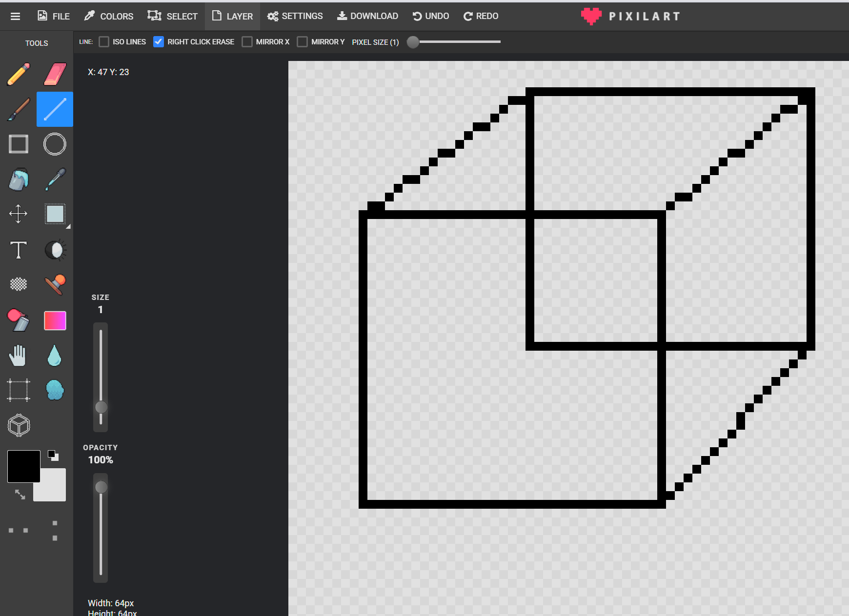Click the UNDO button
Image resolution: width=849 pixels, height=616 pixels.
click(x=431, y=16)
